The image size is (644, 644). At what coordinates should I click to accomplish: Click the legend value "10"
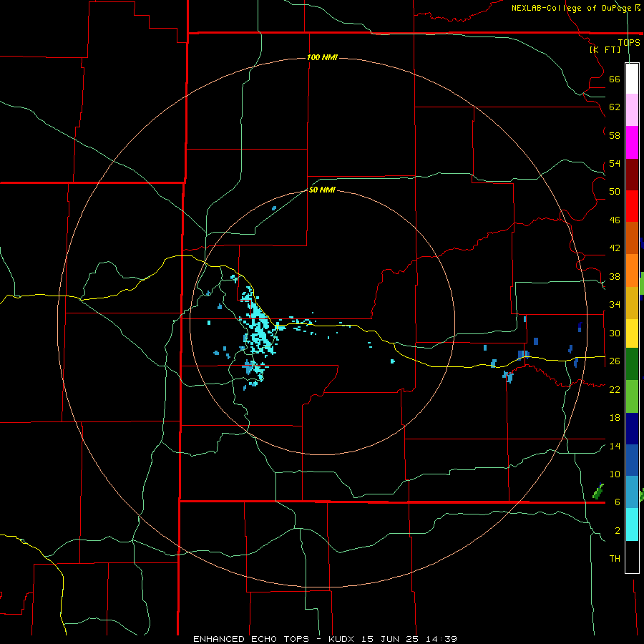[615, 474]
